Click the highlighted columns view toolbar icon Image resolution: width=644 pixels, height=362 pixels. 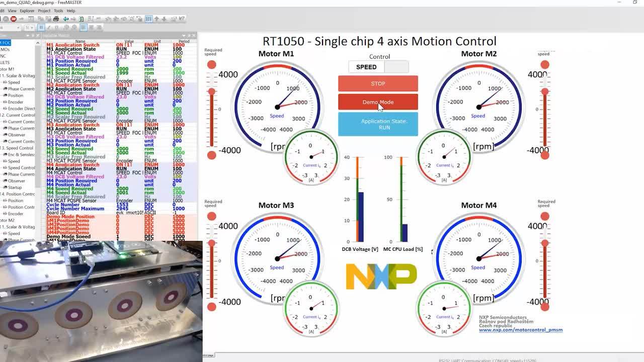coord(148,19)
